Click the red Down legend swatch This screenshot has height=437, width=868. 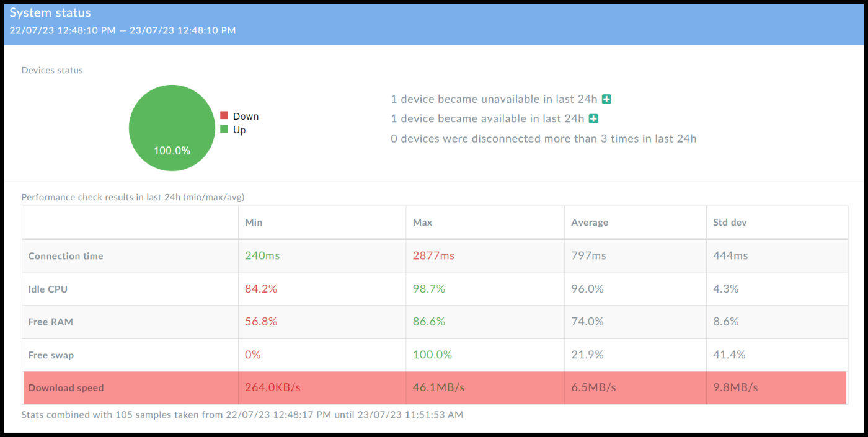[224, 116]
